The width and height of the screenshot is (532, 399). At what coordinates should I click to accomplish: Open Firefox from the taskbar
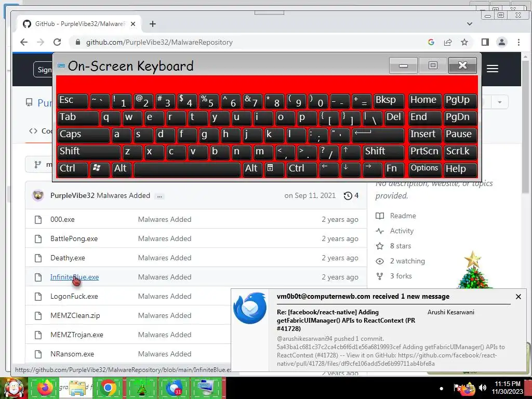45,388
